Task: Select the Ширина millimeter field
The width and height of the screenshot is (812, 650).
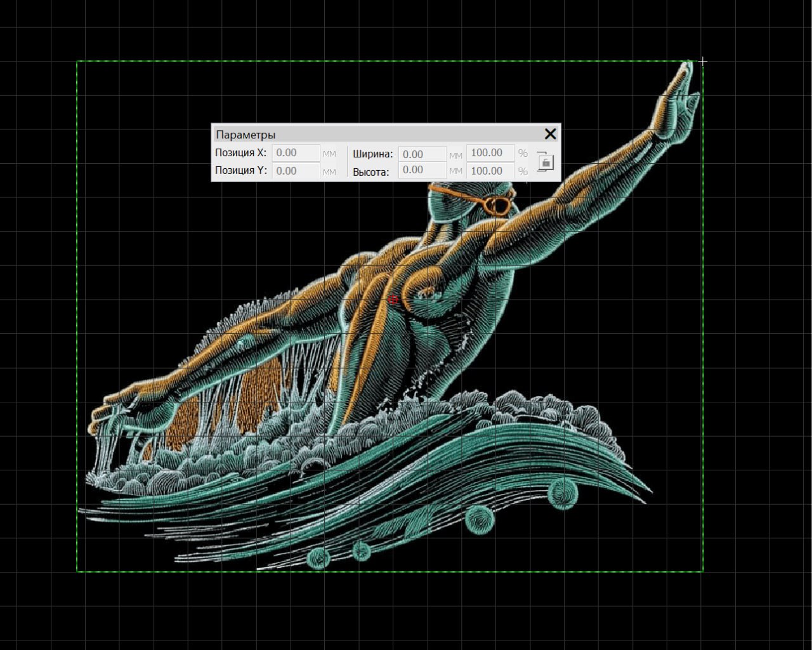Action: click(x=422, y=154)
